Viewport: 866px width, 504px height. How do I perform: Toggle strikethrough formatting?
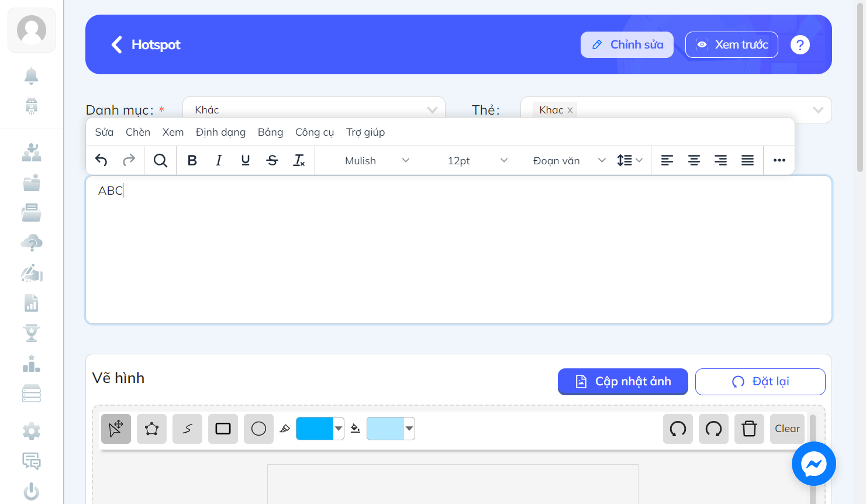[x=272, y=160]
